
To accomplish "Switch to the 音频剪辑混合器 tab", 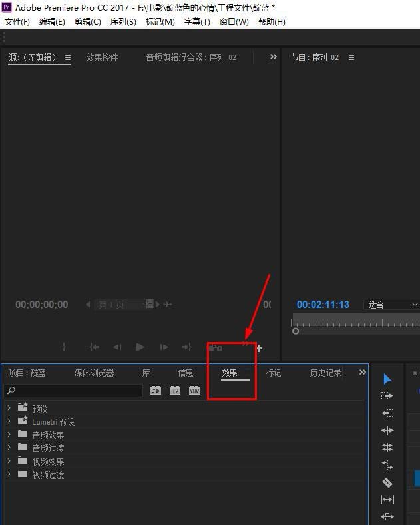I will [191, 58].
